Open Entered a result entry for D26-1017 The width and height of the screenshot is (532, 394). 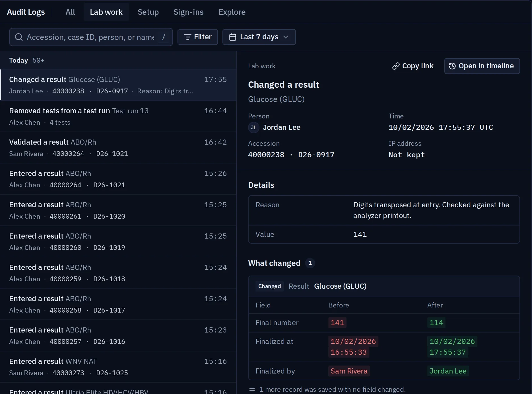pyautogui.click(x=118, y=304)
